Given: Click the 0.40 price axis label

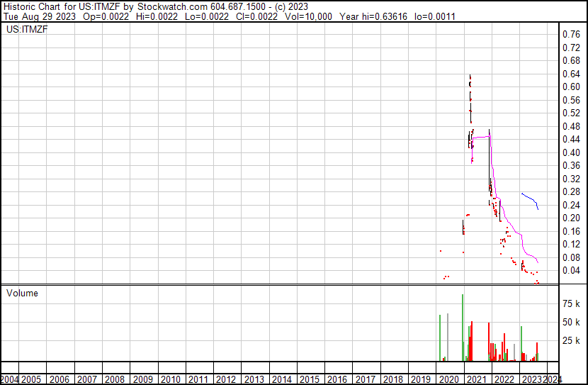Looking at the screenshot, I should point(571,152).
